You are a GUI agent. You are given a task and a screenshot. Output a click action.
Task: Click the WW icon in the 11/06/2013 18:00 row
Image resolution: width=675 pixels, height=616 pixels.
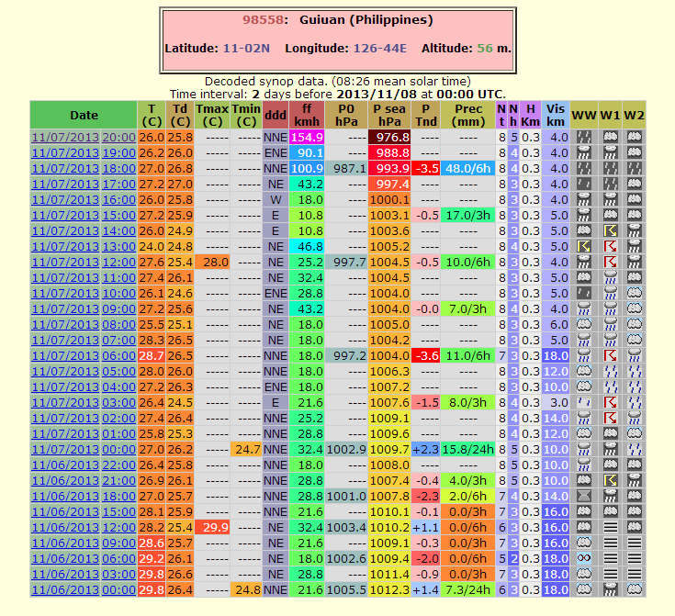583,496
